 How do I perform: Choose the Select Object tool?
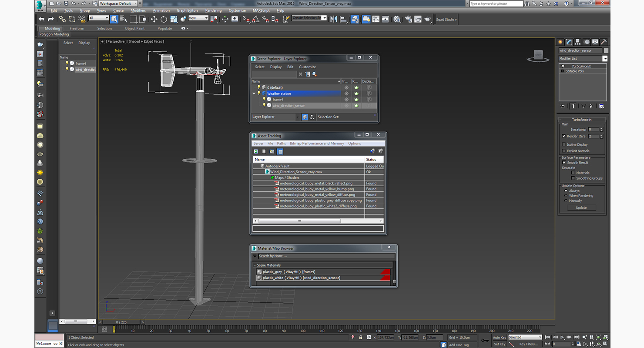pyautogui.click(x=114, y=19)
